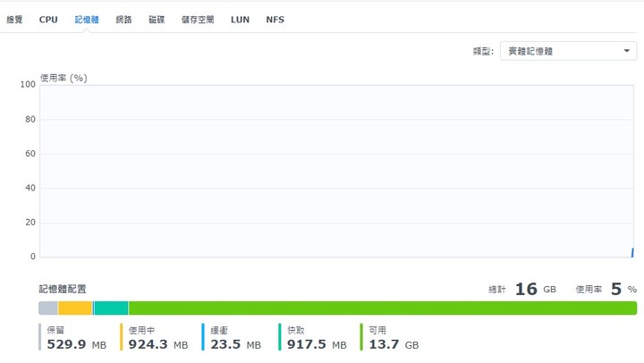This screenshot has width=644, height=363.
Task: Click the gray reserved segment of memory bar
Action: 48,308
